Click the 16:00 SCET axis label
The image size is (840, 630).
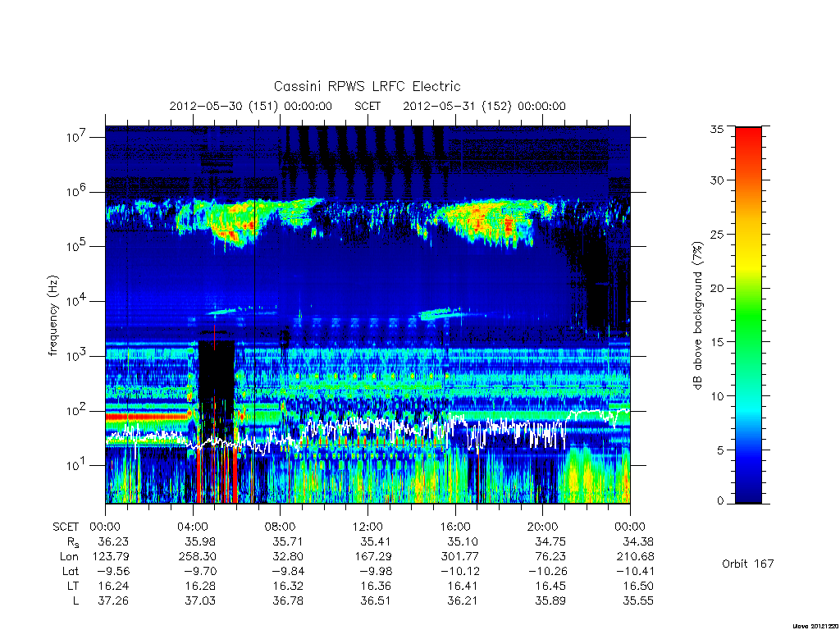point(455,527)
